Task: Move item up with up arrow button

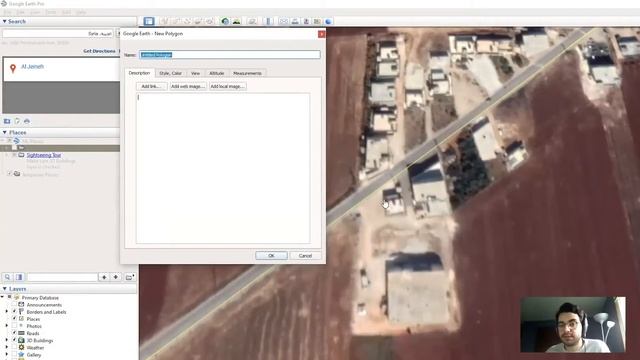Action: 104,277
